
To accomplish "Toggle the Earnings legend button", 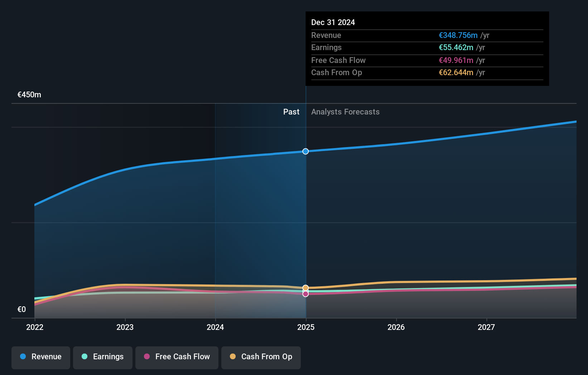I will (x=103, y=357).
